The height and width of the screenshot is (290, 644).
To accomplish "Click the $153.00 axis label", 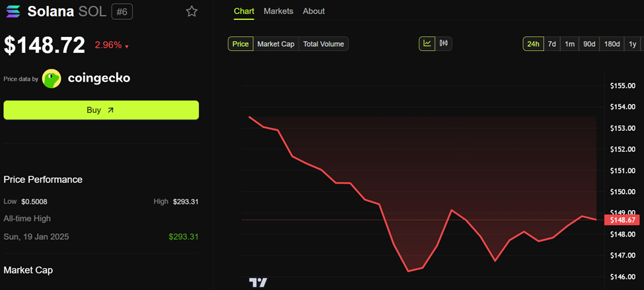I will click(x=623, y=129).
